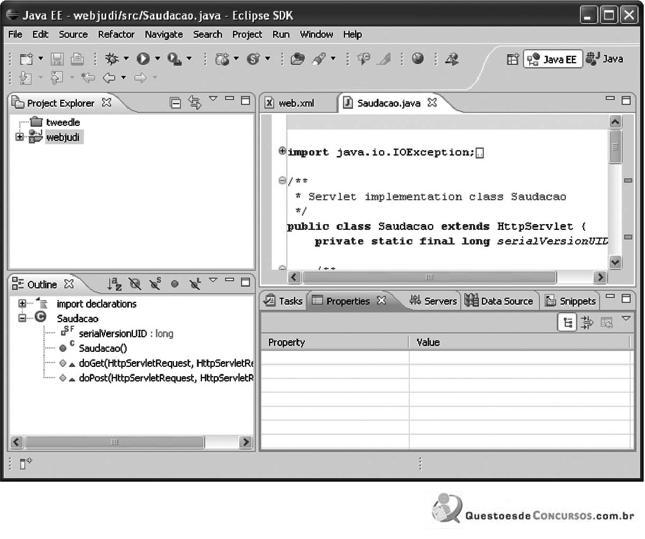Expand the webjudi project node
Viewport: 645px width, 539px height.
[x=19, y=137]
